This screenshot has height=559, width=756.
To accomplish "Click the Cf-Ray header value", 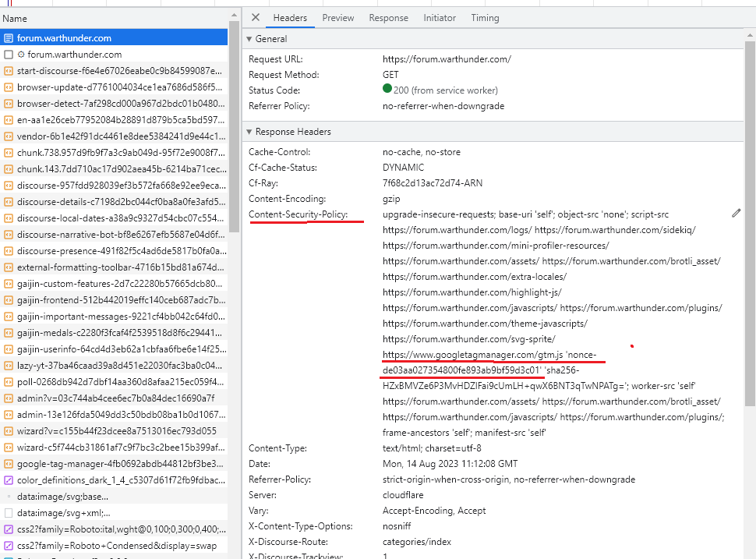I will point(433,183).
